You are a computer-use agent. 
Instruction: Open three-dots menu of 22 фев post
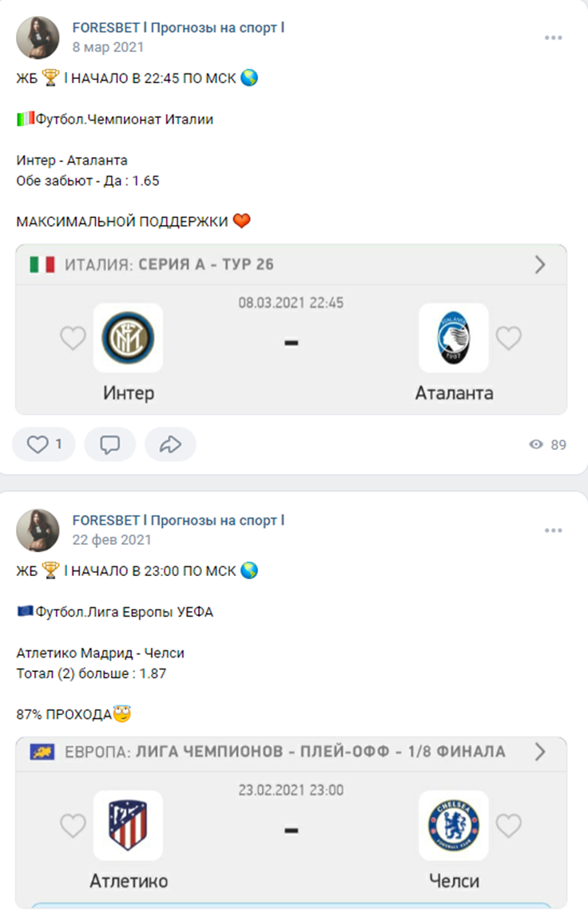point(553,531)
